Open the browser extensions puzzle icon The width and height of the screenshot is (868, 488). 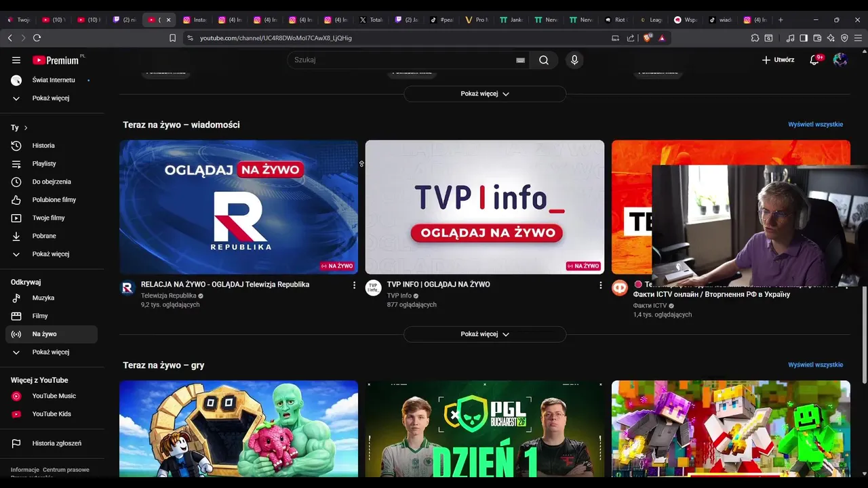(x=755, y=38)
